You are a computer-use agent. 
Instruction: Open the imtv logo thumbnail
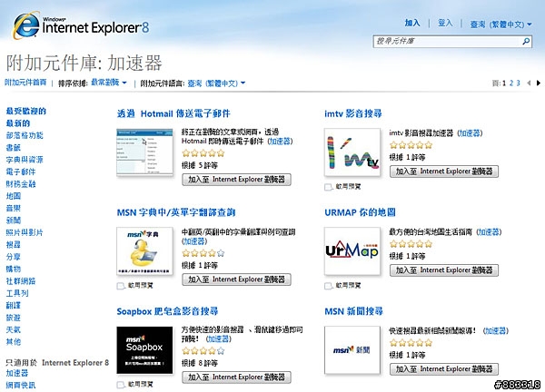352,152
